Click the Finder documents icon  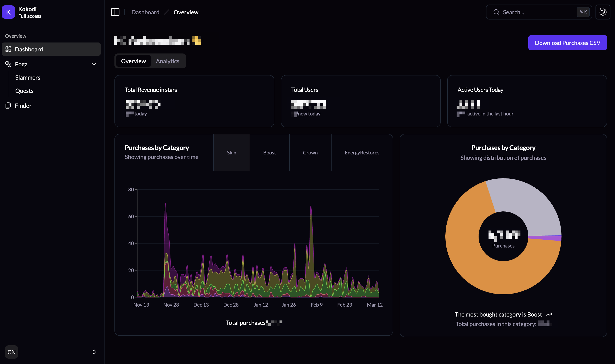click(x=8, y=106)
